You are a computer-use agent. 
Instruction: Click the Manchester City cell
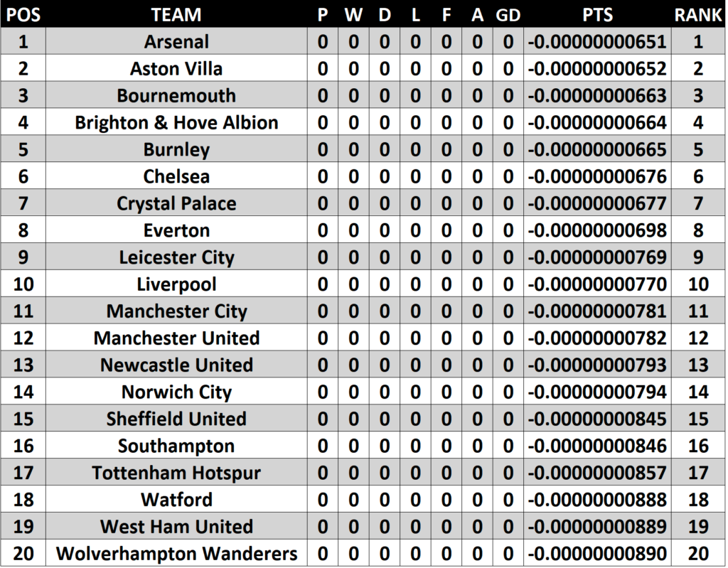(x=176, y=311)
